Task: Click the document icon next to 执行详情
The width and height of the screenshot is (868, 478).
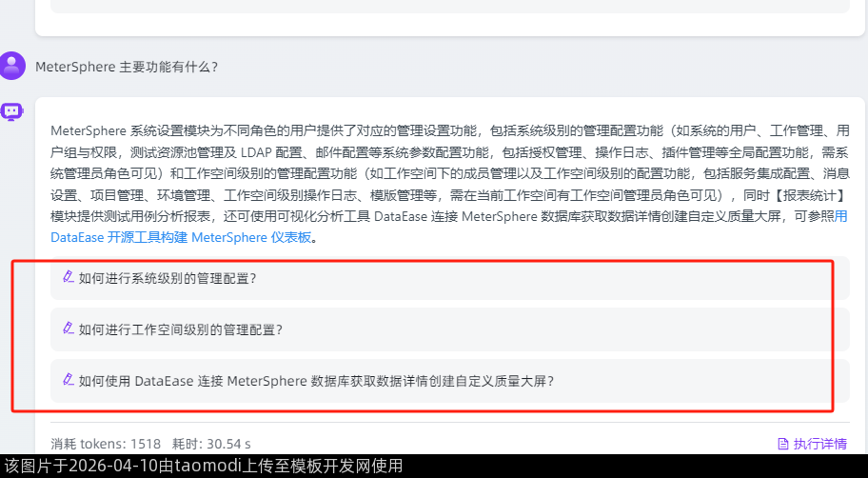Action: click(782, 444)
